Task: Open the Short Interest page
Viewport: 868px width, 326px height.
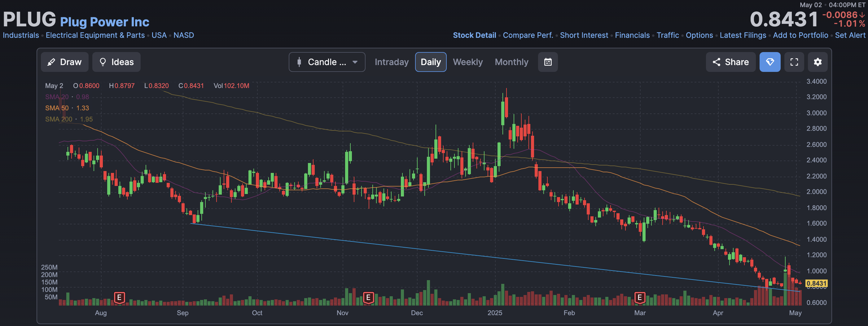Action: tap(584, 35)
